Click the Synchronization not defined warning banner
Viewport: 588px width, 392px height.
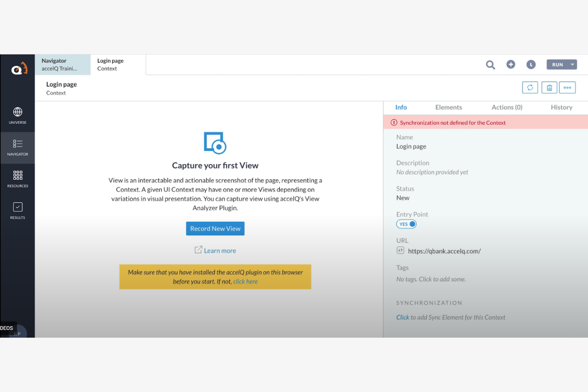[x=485, y=122]
